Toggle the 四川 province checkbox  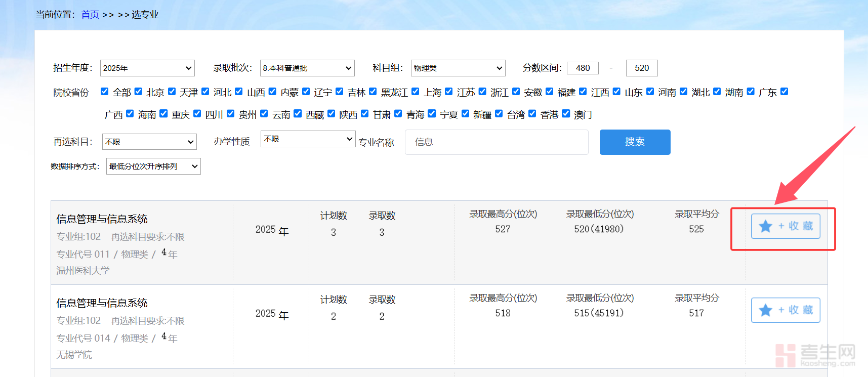(x=197, y=113)
